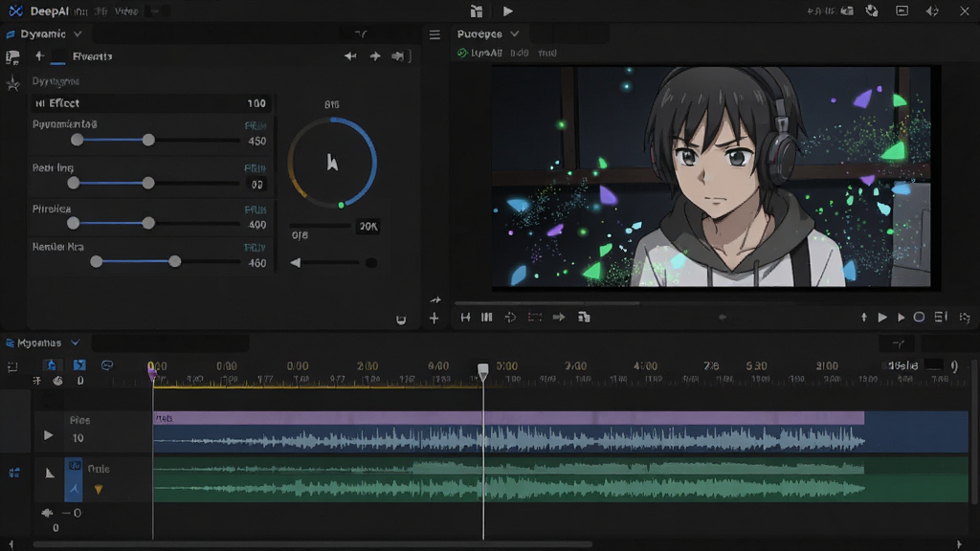Click the export frame icon under the preview
This screenshot has height=551, width=980.
pos(584,318)
